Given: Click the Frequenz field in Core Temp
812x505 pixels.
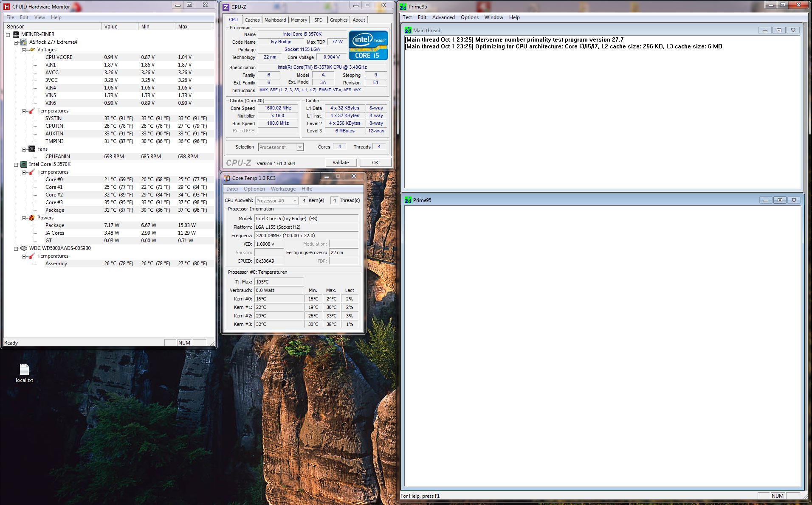Looking at the screenshot, I should (x=306, y=236).
